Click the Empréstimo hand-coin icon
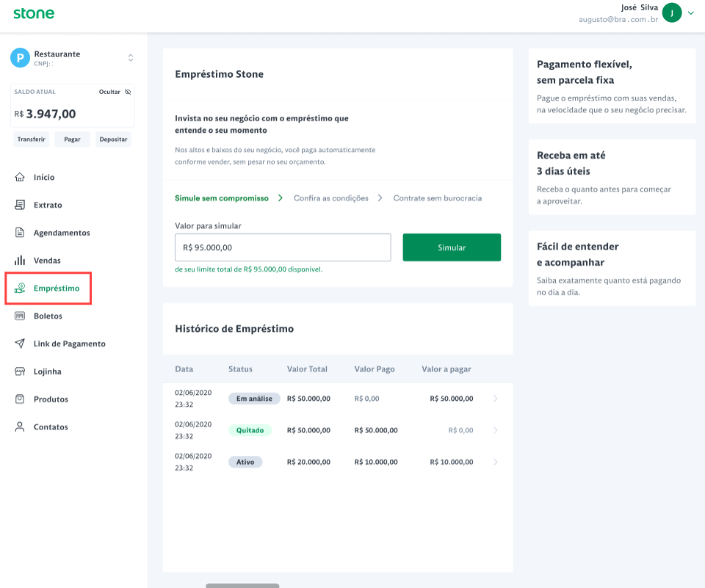 coord(20,288)
